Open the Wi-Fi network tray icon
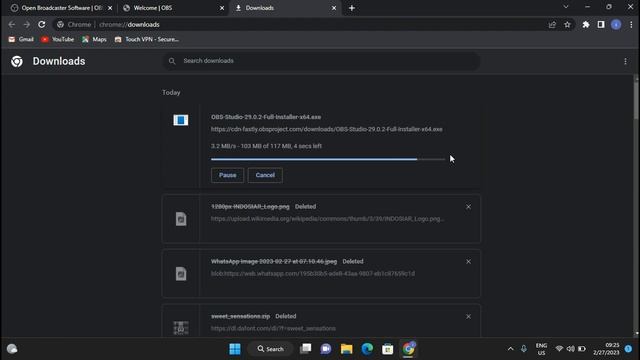This screenshot has width=640, height=360. (x=559, y=349)
